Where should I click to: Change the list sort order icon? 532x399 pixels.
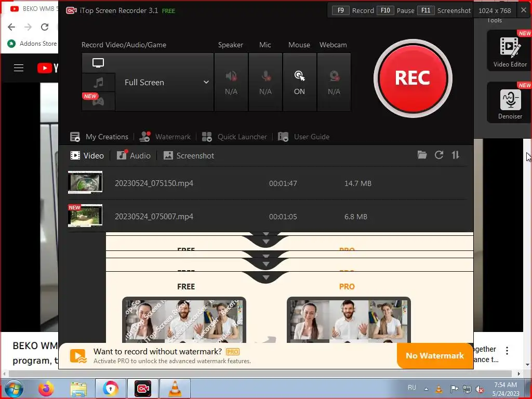click(x=455, y=155)
